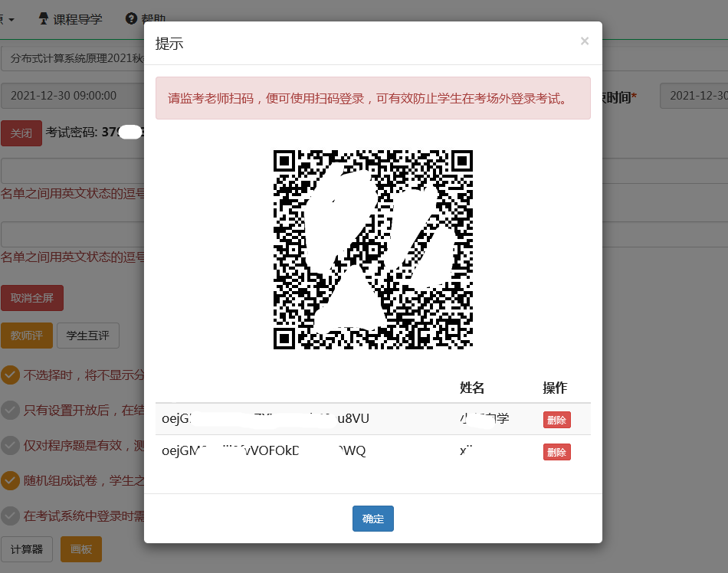Click the lamp icon beside 课程导学
Screen dimensions: 728x573
tap(44, 18)
